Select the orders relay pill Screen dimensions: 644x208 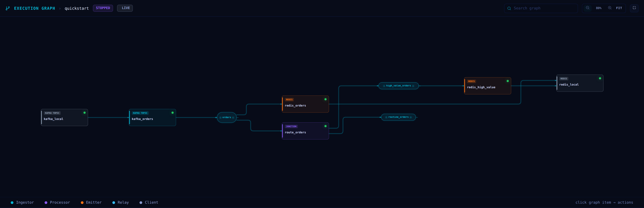[227, 117]
